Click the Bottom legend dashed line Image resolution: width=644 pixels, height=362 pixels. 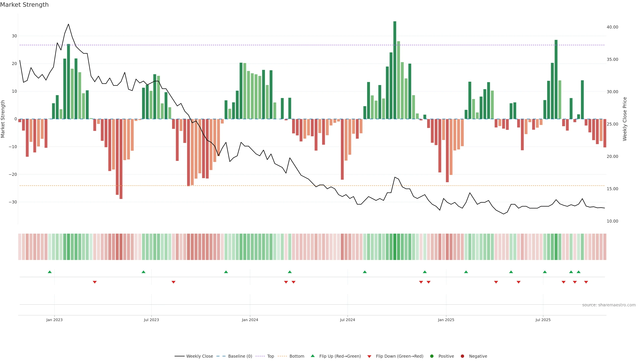(x=282, y=356)
